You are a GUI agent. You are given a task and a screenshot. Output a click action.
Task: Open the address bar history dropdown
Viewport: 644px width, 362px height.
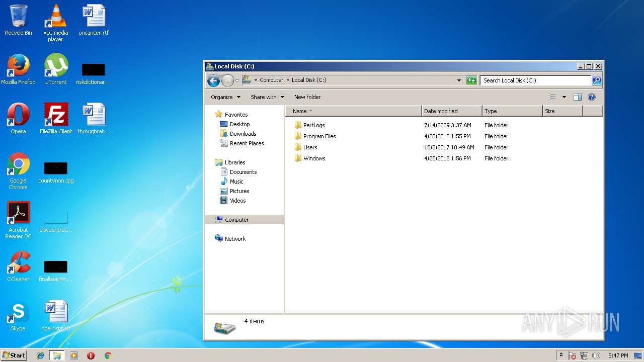pyautogui.click(x=459, y=80)
